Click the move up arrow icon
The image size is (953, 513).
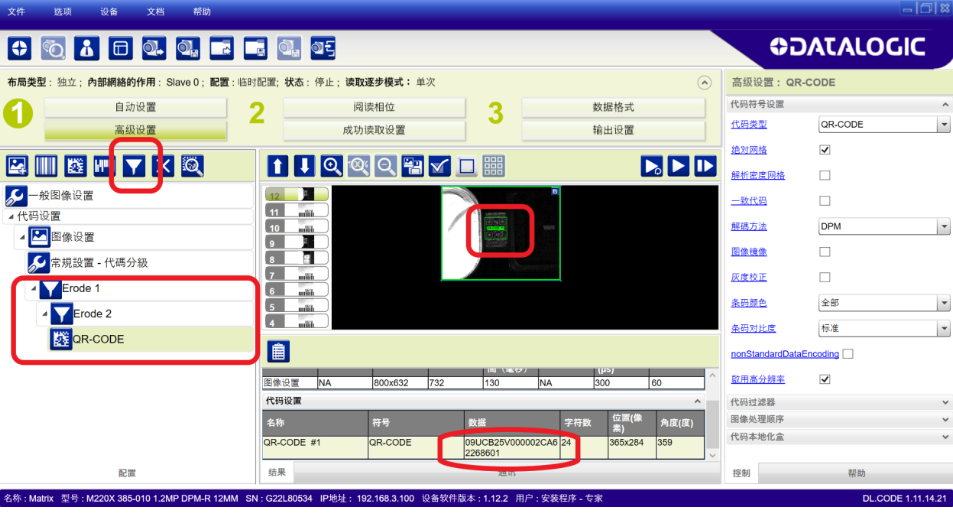click(277, 167)
